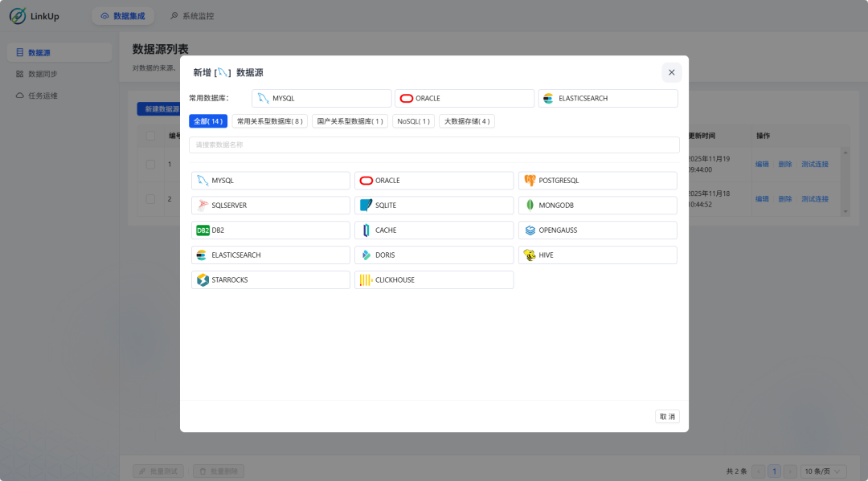Click 测试连接 link in row 2
Screen dimensions: 868x481
815,199
